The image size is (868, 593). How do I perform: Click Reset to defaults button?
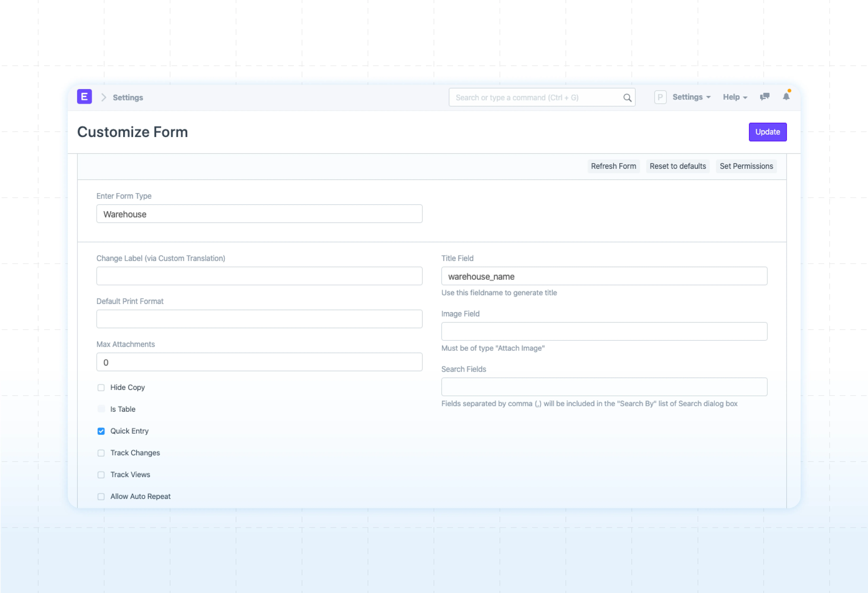(x=677, y=166)
